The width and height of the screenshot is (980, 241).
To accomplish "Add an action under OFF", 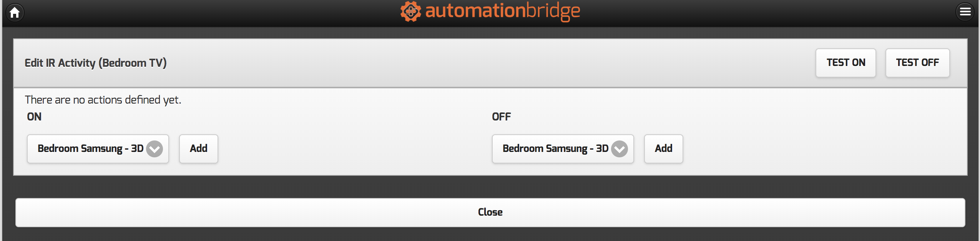I will [x=663, y=149].
